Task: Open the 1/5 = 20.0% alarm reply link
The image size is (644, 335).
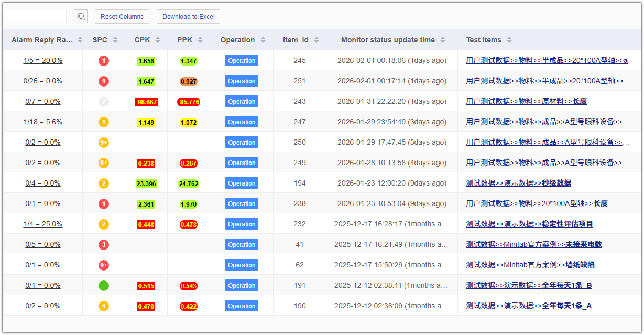Action: 43,60
